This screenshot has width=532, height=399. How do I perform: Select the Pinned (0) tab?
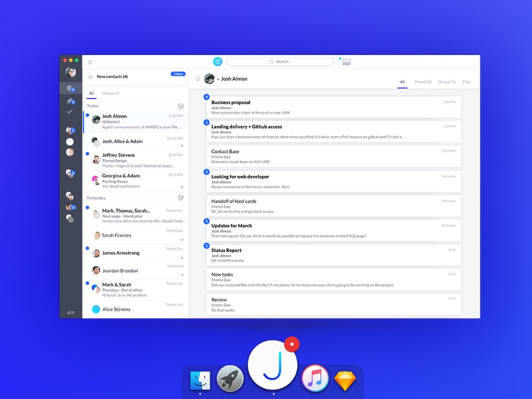tap(423, 82)
